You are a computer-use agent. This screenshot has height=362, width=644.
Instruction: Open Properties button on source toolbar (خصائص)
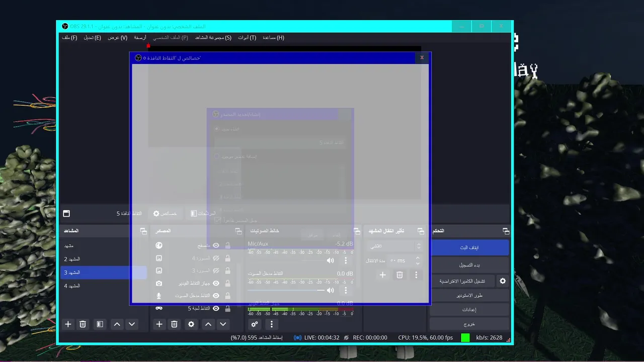(x=165, y=214)
